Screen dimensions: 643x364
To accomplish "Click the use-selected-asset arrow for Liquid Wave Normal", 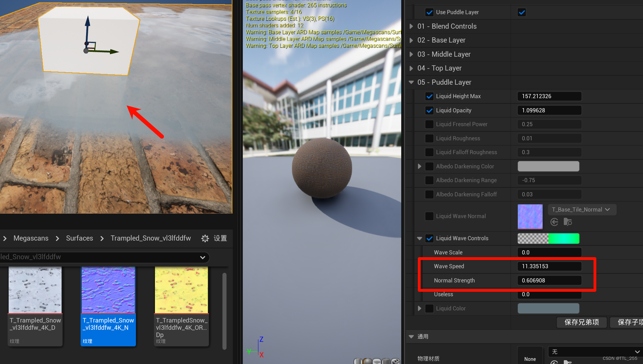I will pyautogui.click(x=554, y=222).
